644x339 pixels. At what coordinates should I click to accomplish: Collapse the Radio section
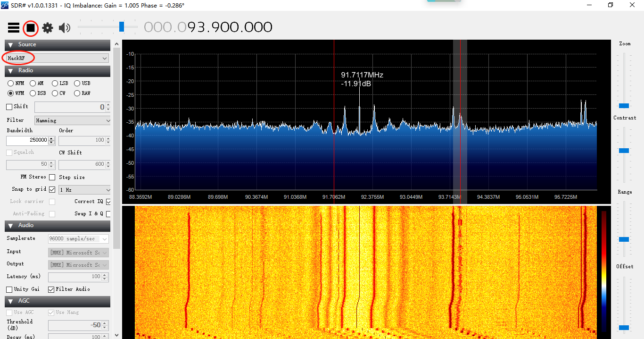point(10,70)
